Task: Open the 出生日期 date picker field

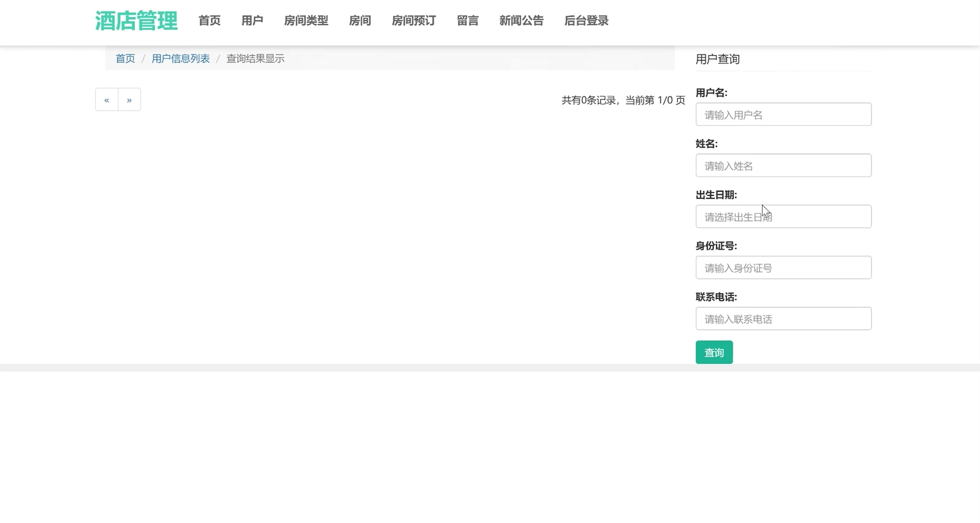Action: coord(783,216)
